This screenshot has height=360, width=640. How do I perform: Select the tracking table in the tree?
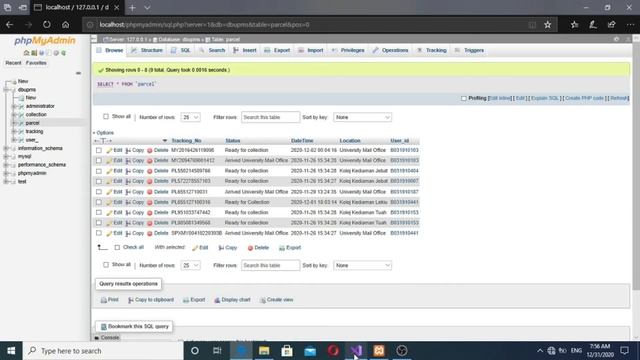point(34,131)
